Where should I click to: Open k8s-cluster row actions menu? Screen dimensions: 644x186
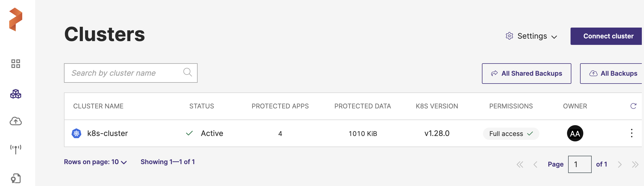(632, 133)
